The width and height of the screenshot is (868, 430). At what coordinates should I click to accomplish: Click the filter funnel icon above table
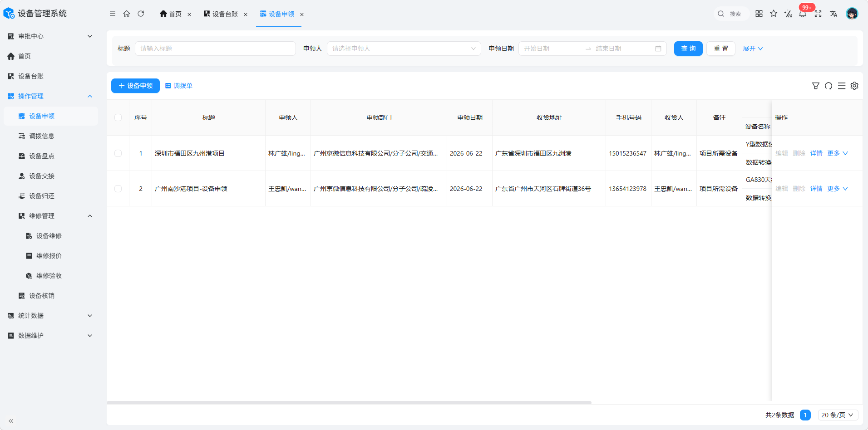tap(816, 86)
